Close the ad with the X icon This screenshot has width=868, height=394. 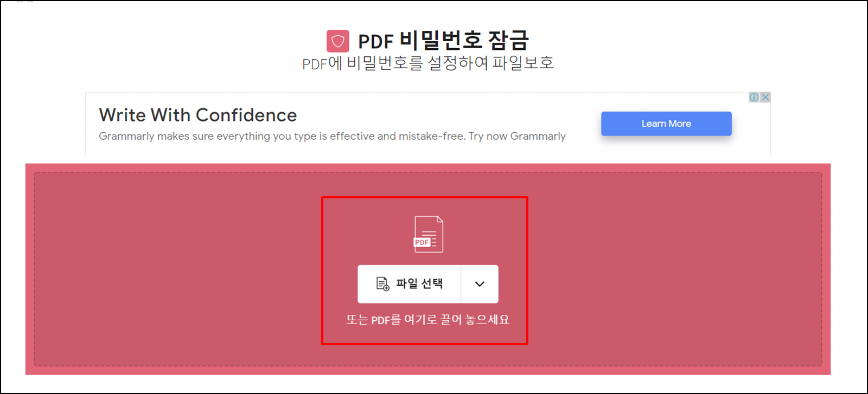click(x=765, y=97)
